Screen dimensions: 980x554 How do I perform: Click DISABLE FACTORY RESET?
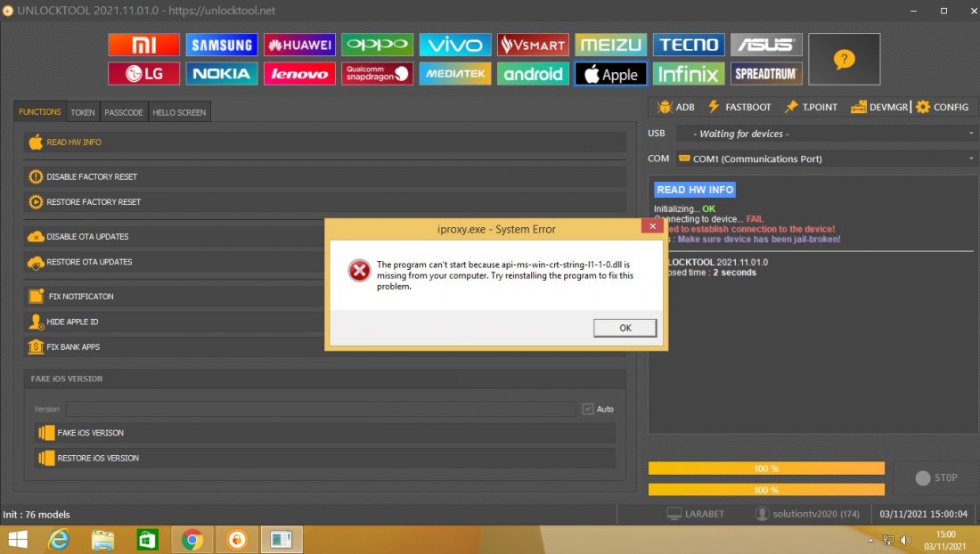pos(325,176)
